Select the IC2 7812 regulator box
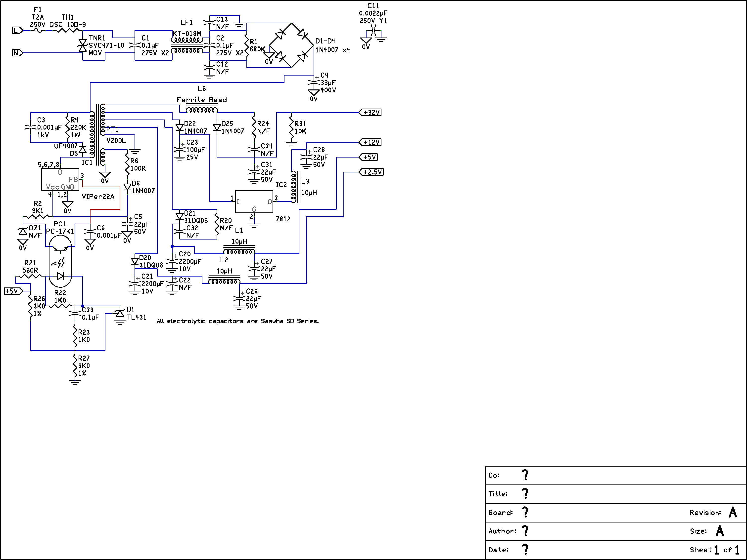Image resolution: width=747 pixels, height=560 pixels. 254,201
